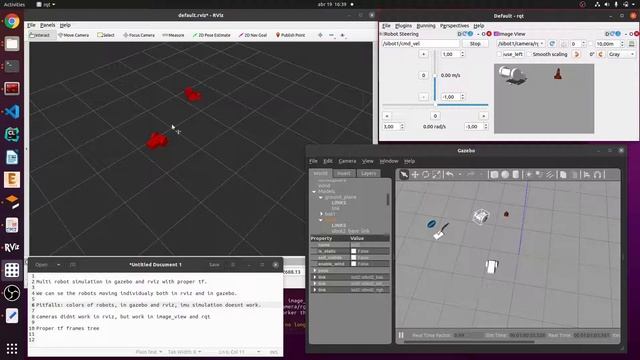Screen dimensions: 640x360
Task: Insert a box shape in Gazebo
Action: click(494, 175)
